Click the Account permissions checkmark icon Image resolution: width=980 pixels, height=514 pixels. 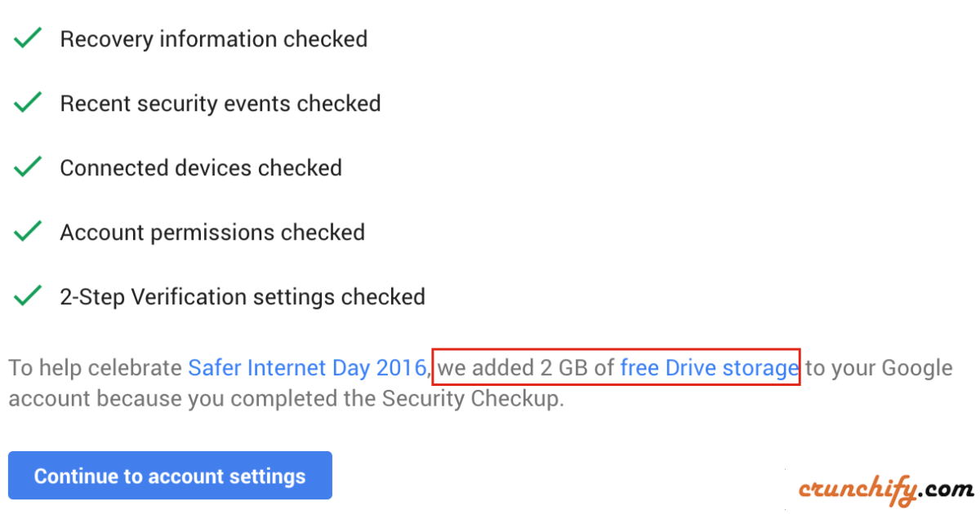click(29, 232)
